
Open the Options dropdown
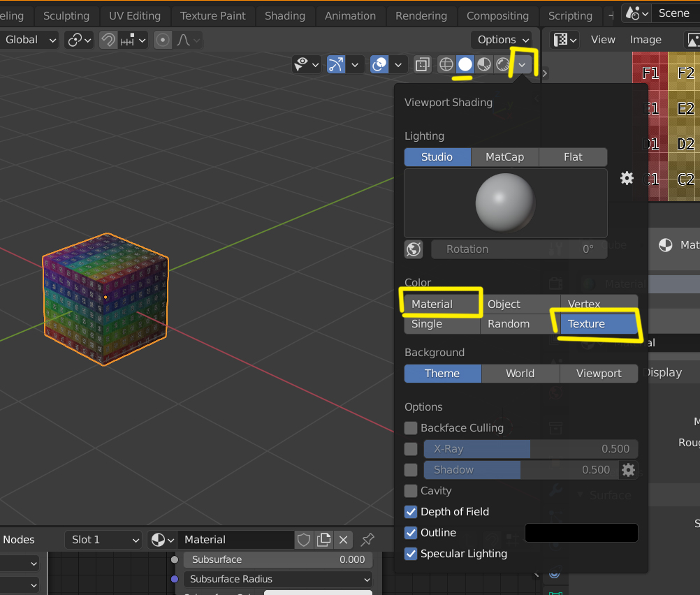pos(502,41)
